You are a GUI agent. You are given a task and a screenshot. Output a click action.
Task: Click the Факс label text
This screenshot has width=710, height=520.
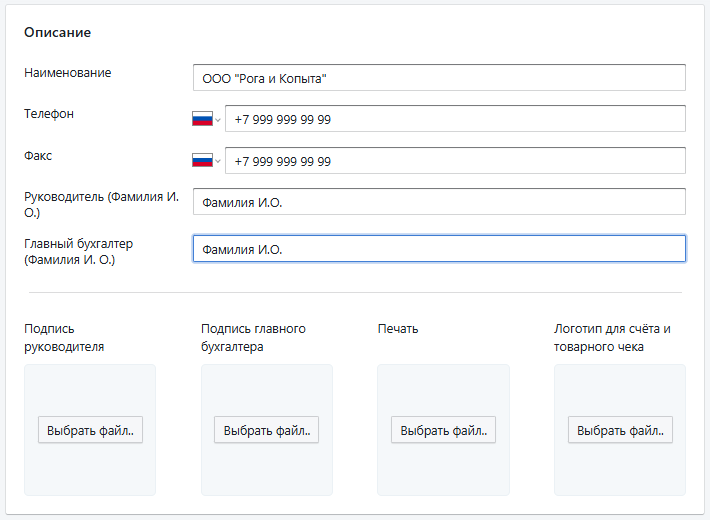[x=38, y=156]
